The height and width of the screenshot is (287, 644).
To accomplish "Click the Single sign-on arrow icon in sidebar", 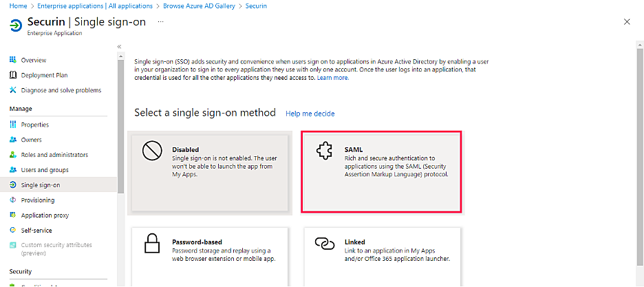I will click(13, 184).
